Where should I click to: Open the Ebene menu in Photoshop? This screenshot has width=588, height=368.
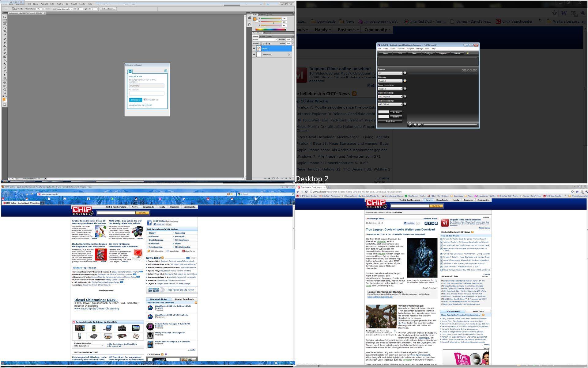pyautogui.click(x=36, y=4)
